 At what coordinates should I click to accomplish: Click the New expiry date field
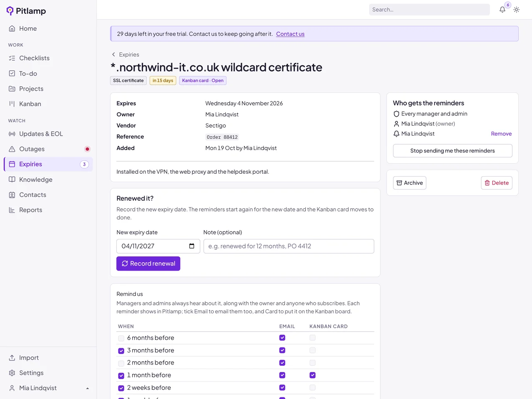click(x=158, y=246)
